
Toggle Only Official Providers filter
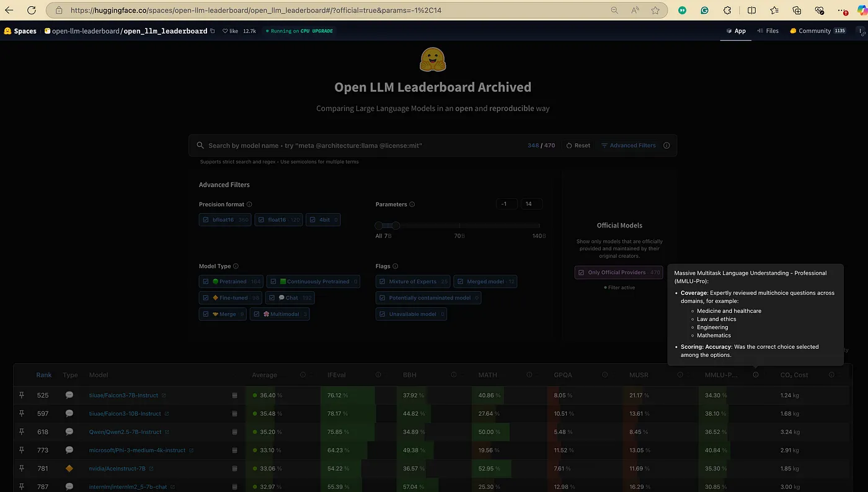[619, 273]
